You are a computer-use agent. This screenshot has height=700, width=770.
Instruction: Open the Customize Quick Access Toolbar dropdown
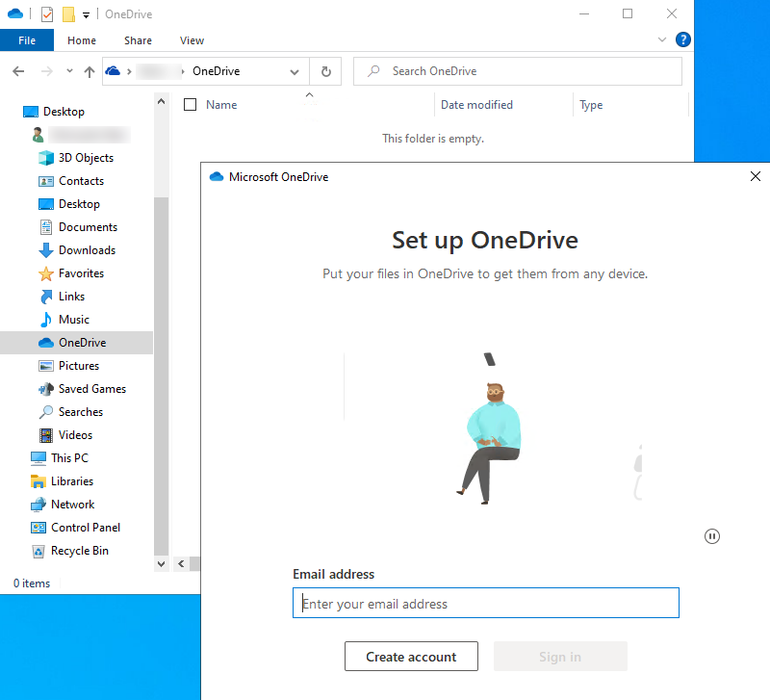pos(86,15)
